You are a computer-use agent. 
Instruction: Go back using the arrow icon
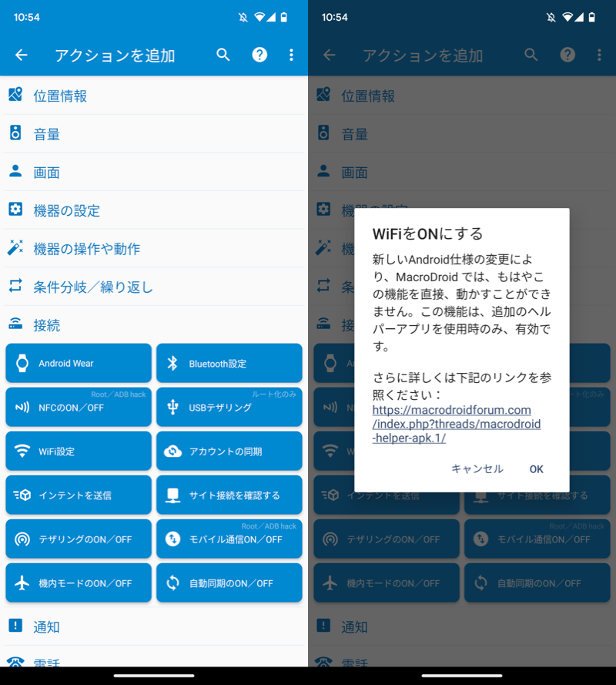(22, 55)
